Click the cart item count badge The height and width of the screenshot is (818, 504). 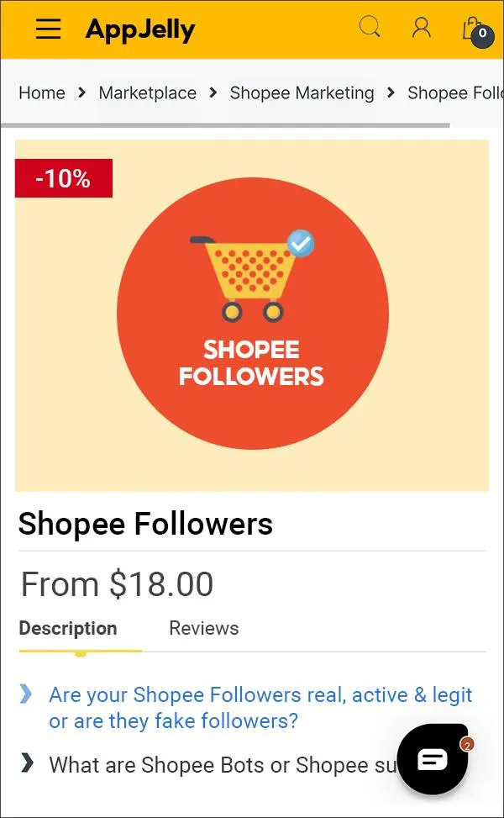[x=482, y=35]
